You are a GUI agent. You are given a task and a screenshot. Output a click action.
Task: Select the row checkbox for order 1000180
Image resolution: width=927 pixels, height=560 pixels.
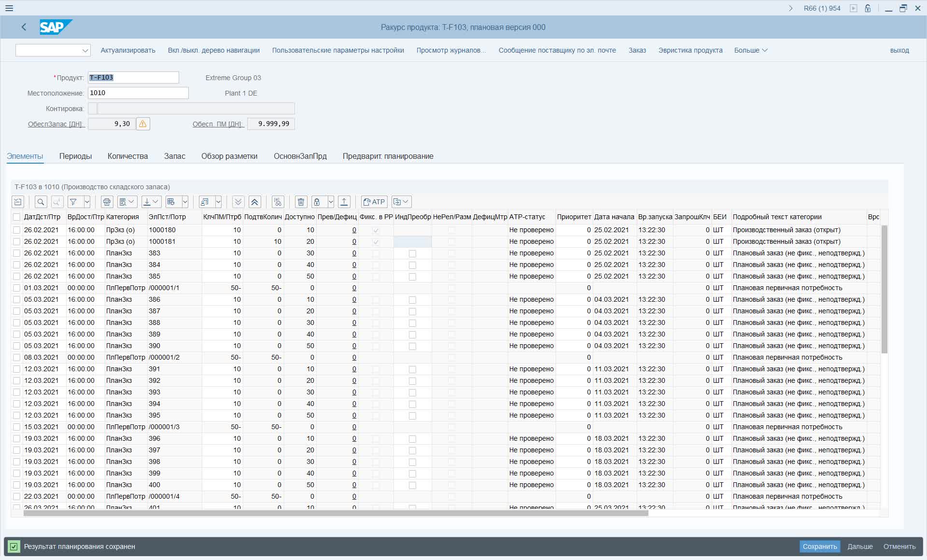16,230
